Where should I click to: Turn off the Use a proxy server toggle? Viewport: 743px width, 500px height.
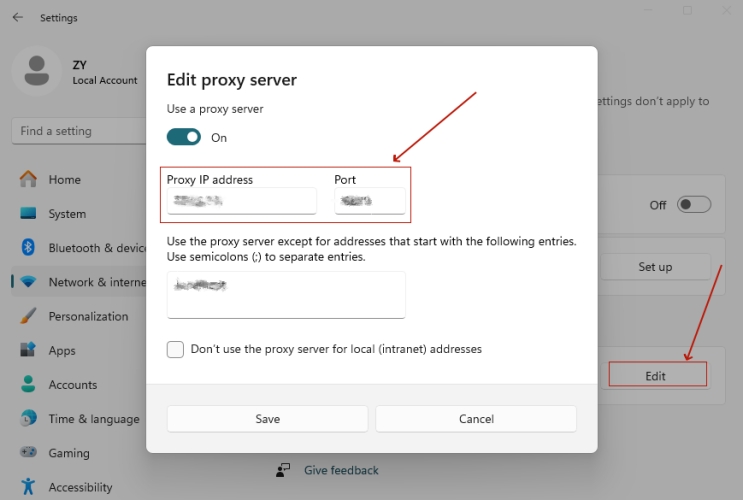[184, 137]
